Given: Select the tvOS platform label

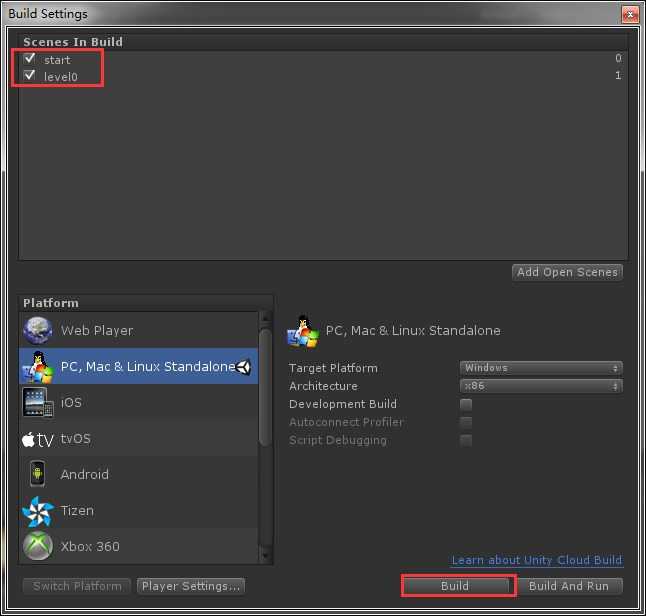Looking at the screenshot, I should (x=75, y=438).
